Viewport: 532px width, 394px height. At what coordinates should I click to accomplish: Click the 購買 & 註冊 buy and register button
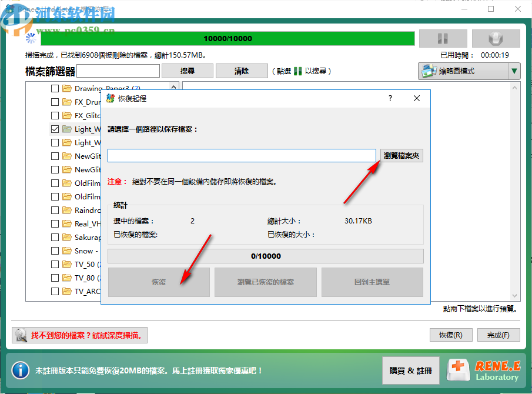[411, 370]
